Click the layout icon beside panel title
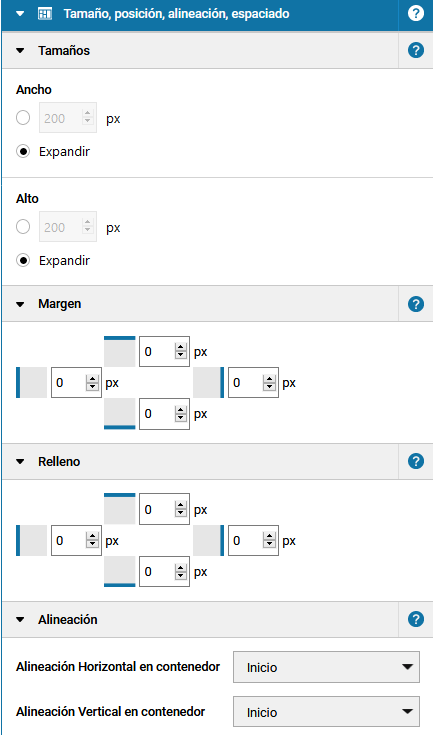The height and width of the screenshot is (735, 434). point(45,14)
